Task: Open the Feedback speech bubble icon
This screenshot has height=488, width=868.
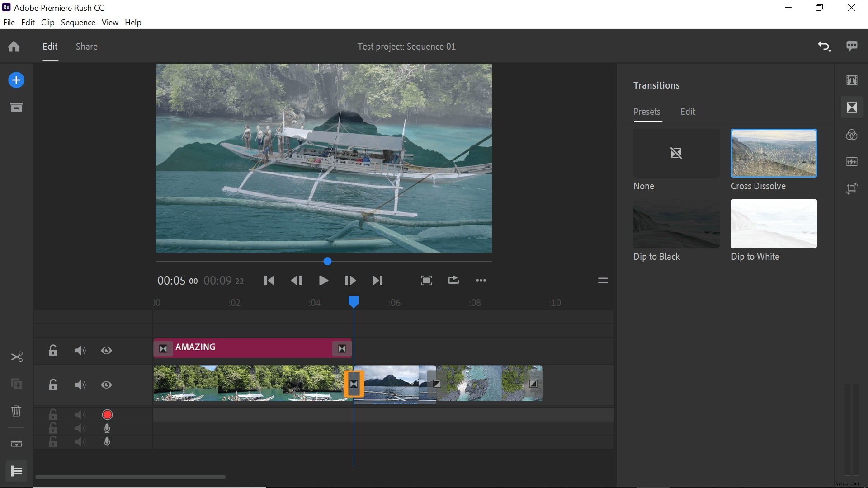Action: (852, 47)
